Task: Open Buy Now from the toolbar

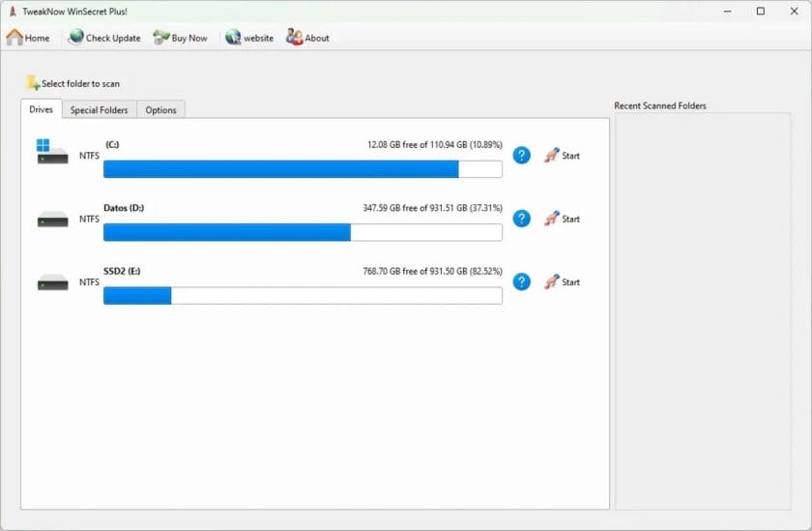Action: 181,38
